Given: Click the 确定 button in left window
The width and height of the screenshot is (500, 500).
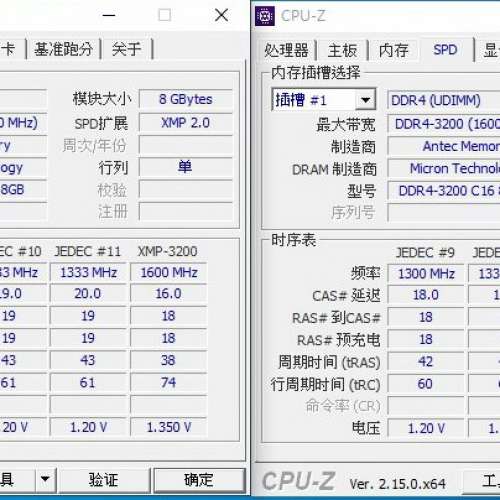Looking at the screenshot, I should (199, 480).
